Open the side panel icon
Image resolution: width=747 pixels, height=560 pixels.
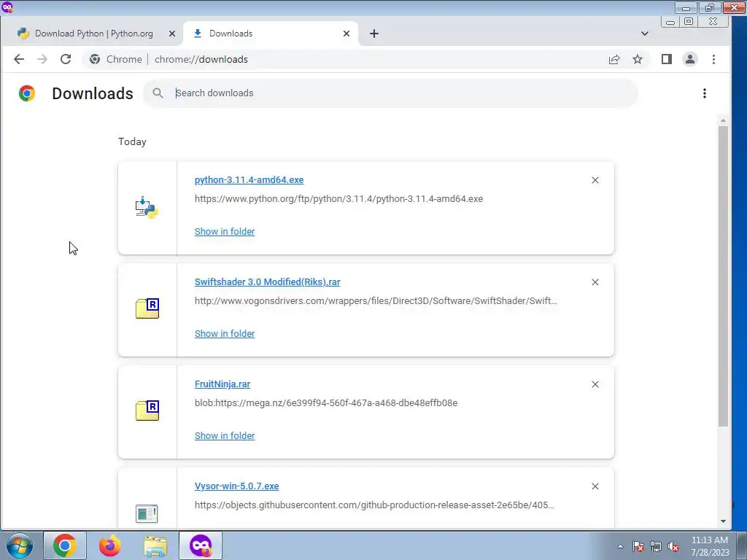[667, 59]
